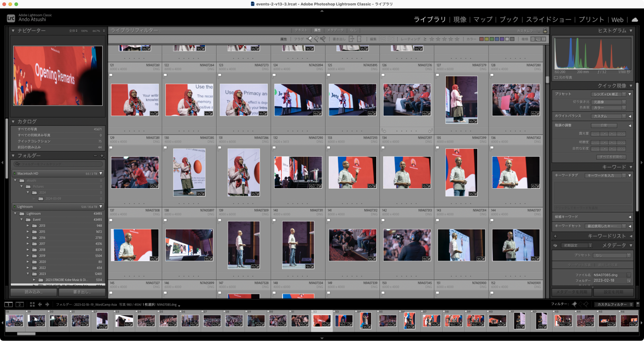Click the grid view icon above filmstrip
This screenshot has width=644, height=341.
pyautogui.click(x=32, y=304)
